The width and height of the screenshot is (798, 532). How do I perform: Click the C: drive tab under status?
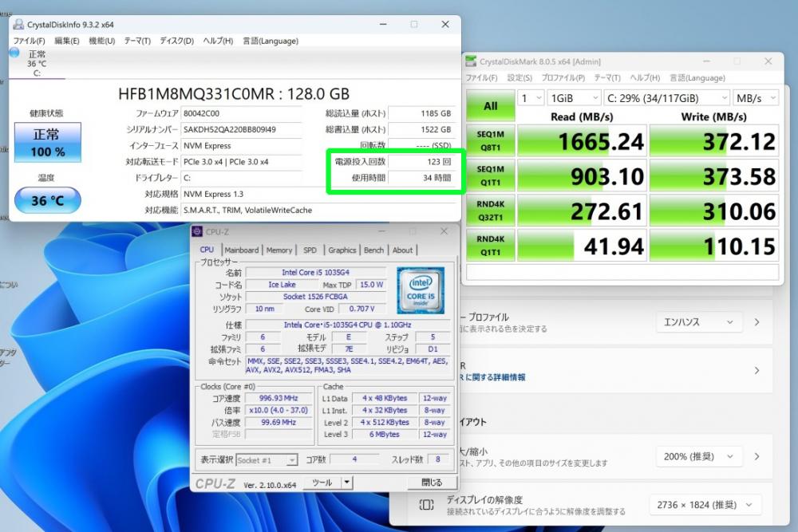point(38,64)
